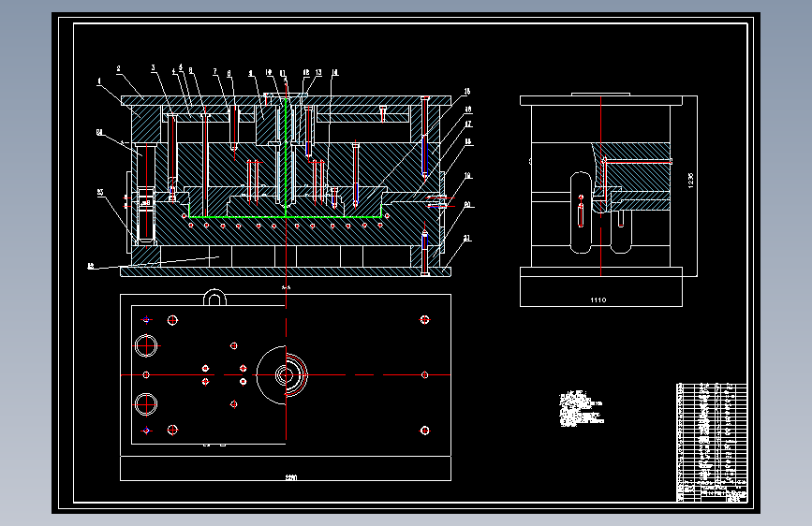
Task: Click part balloon number 21
Action: 467,238
